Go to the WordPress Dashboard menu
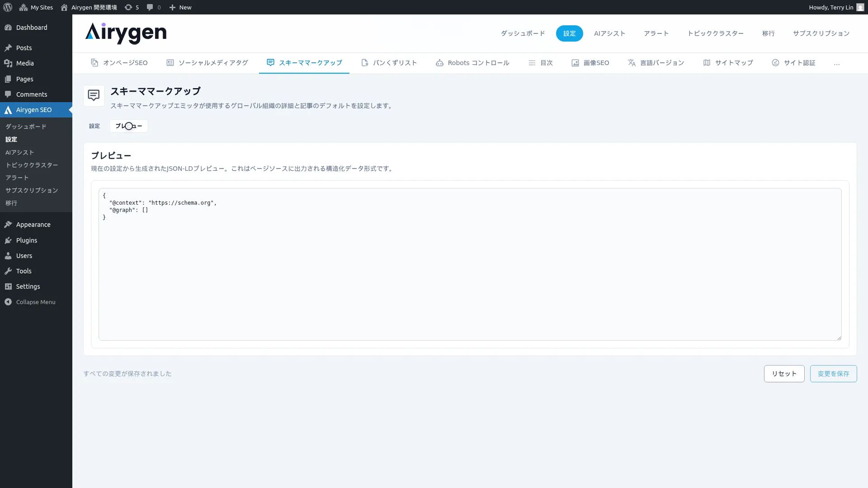Screen dimensions: 868x488 tap(36, 28)
